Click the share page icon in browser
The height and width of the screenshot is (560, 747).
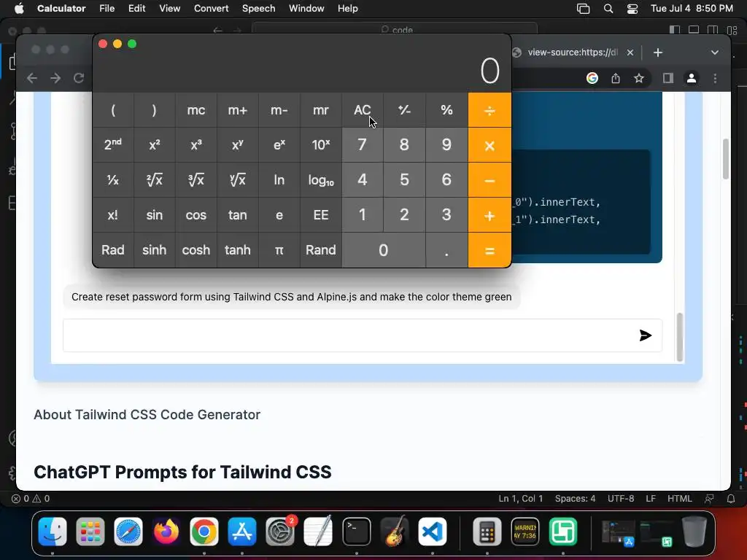(616, 78)
